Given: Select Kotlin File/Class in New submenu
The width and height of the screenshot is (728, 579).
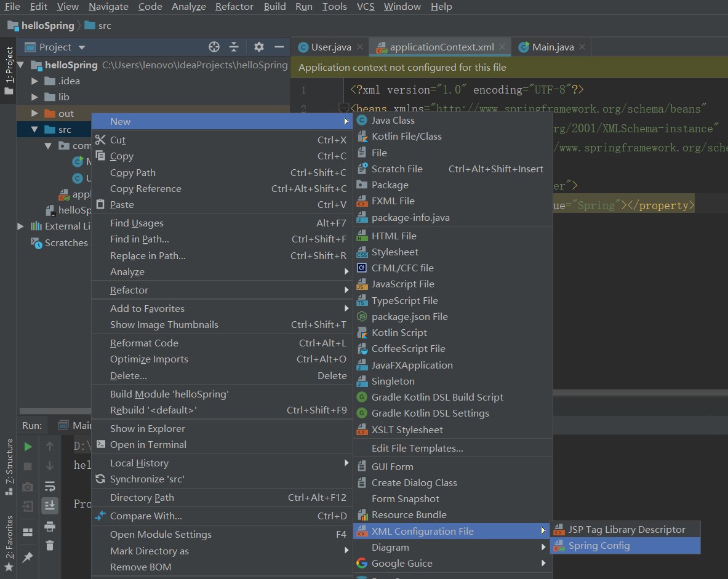Looking at the screenshot, I should [x=453, y=137].
